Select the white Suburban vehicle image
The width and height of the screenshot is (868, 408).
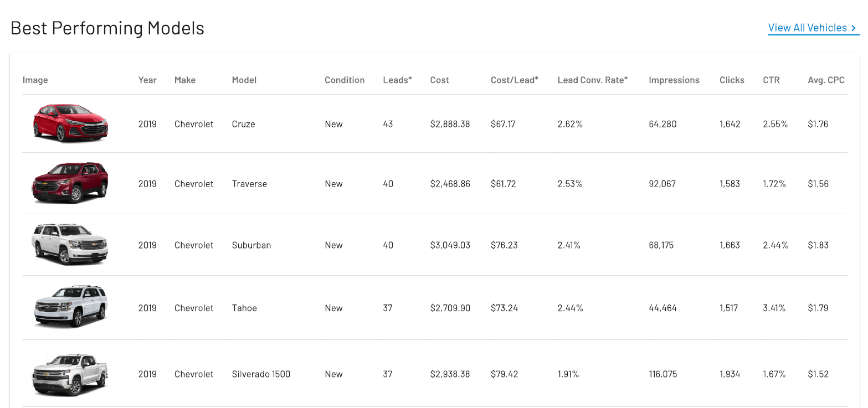(70, 244)
